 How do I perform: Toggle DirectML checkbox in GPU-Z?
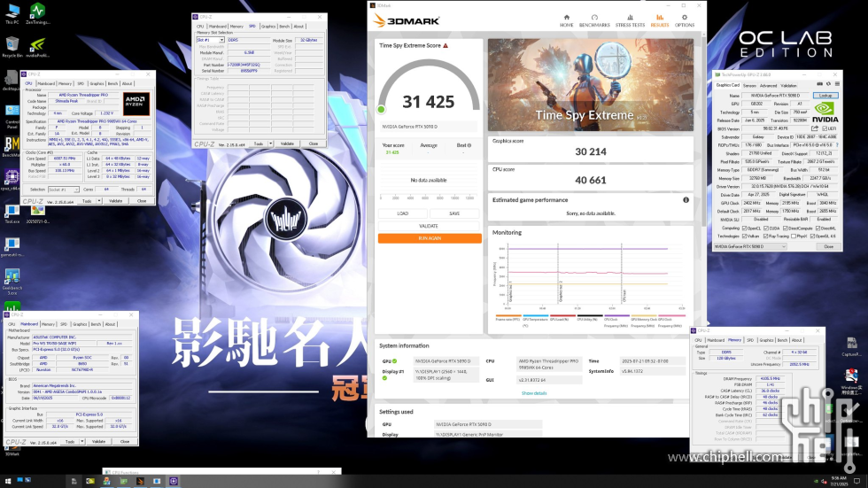[x=818, y=228]
